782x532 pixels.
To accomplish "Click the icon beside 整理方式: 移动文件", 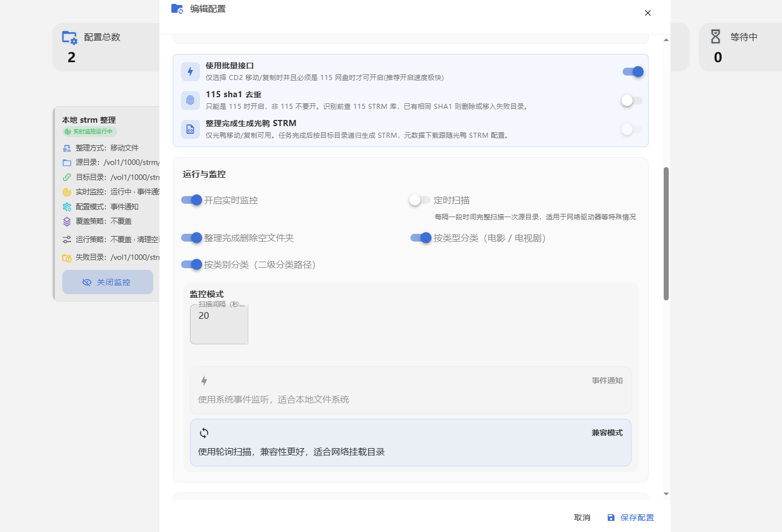I will coord(67,148).
